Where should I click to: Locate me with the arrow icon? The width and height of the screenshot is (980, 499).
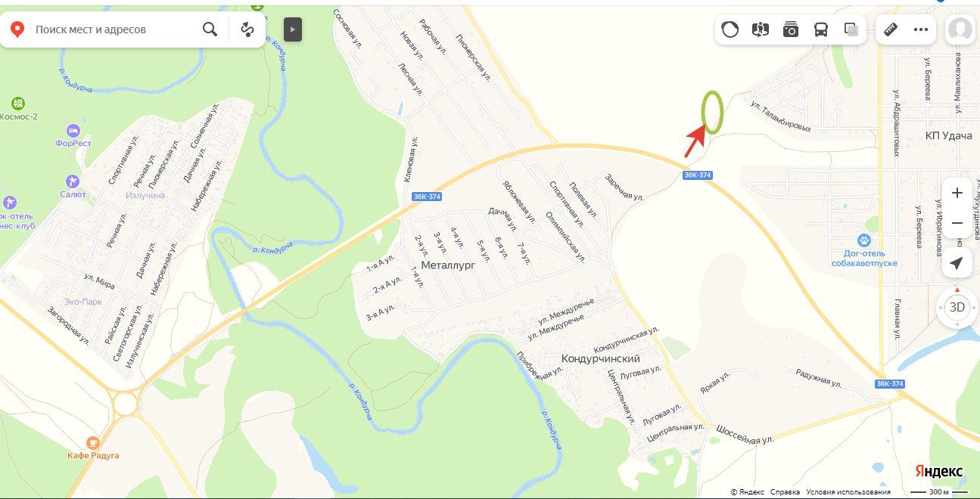[x=957, y=263]
